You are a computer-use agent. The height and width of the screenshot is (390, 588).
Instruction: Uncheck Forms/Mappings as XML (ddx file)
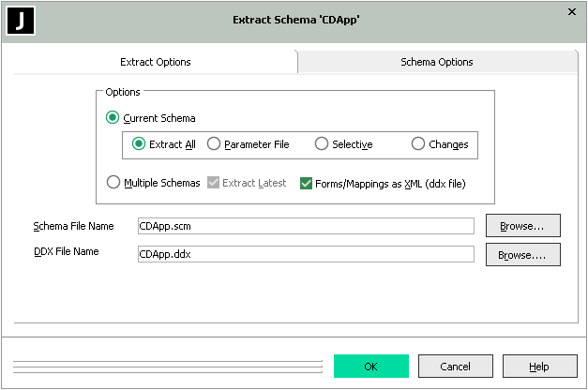[x=307, y=183]
